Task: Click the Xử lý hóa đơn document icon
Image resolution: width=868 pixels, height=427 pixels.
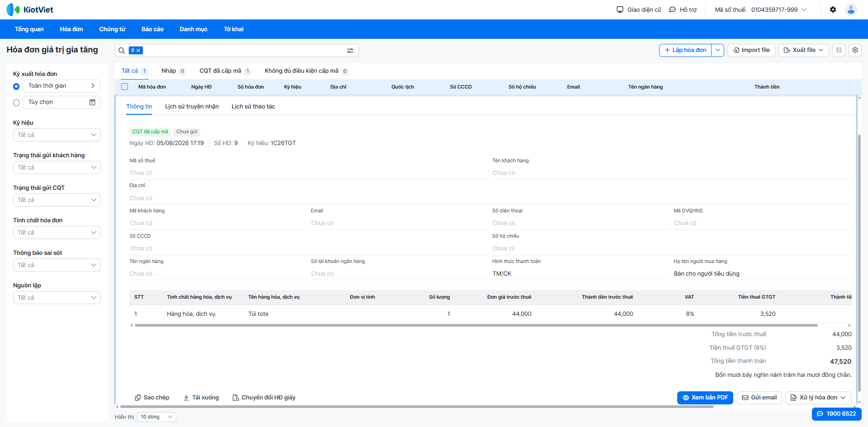Action: (x=793, y=398)
